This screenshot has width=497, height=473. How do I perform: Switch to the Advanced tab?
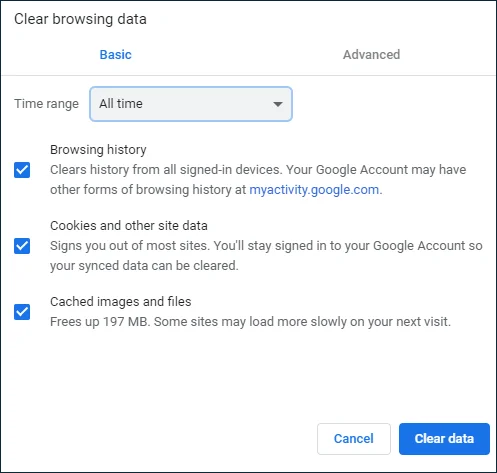pos(371,54)
